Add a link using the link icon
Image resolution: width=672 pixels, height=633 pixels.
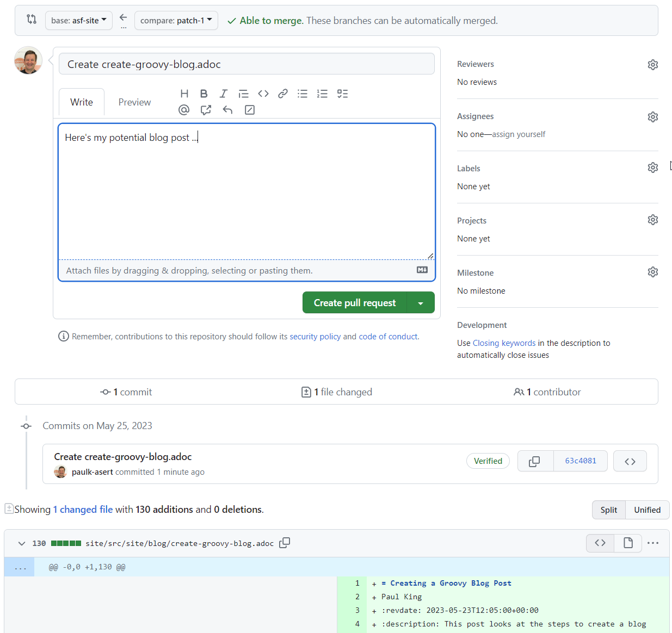pos(283,94)
